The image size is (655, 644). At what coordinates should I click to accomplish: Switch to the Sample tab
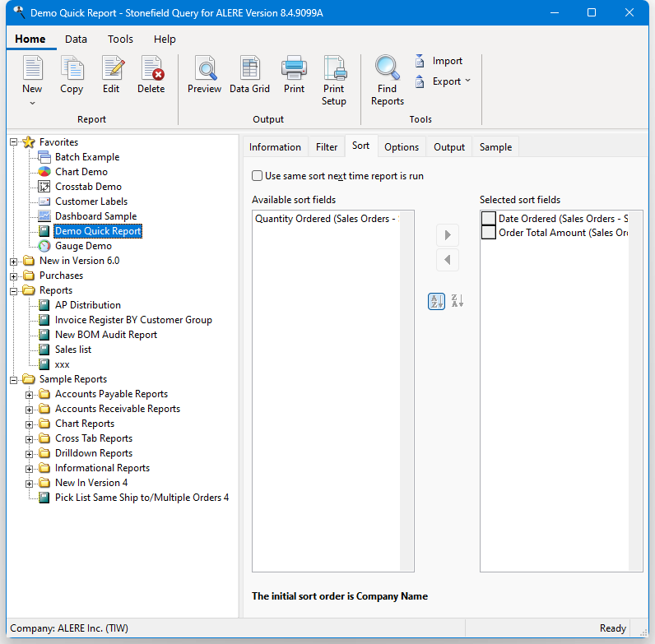tap(495, 147)
